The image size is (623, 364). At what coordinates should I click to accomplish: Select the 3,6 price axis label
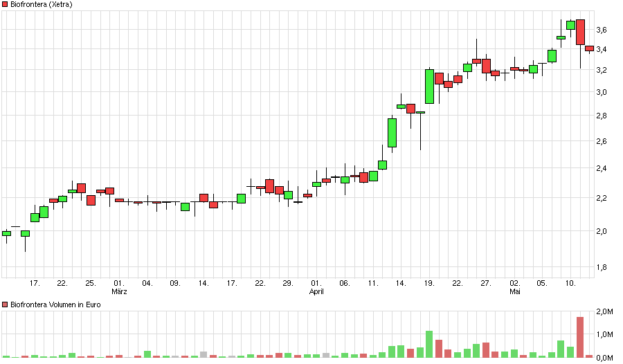click(x=601, y=30)
